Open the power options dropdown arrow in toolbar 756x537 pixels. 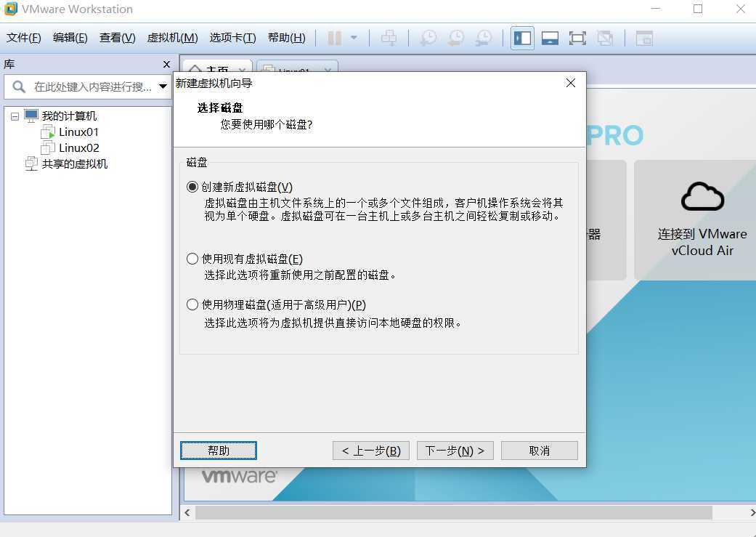click(x=354, y=38)
